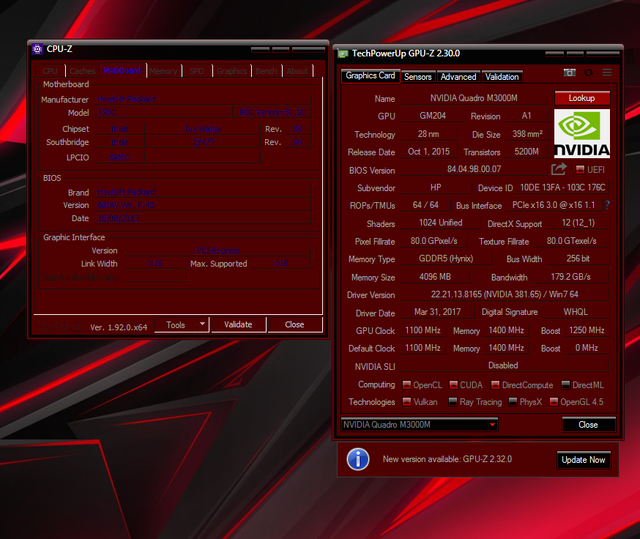Switch to the Sensors tab in GPU-Z
Screen dimensions: 640x539
pos(418,77)
